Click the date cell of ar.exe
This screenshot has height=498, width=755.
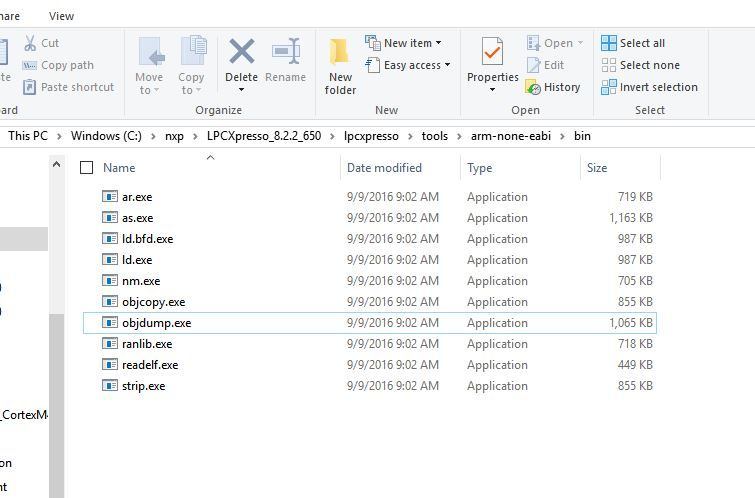[393, 197]
